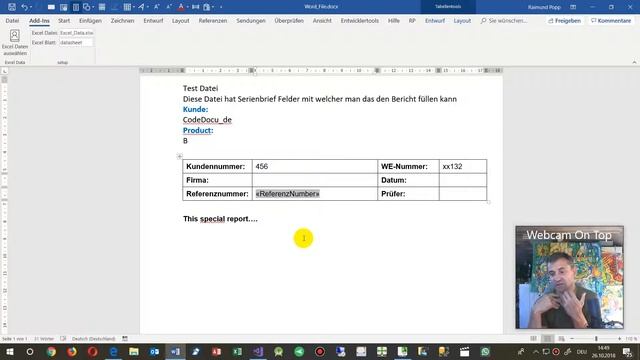
Task: Click the cell containing 456
Action: click(315, 167)
